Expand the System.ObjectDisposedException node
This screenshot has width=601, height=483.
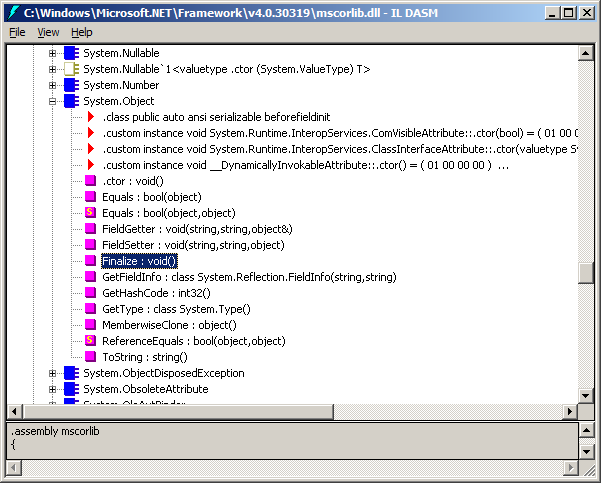[53, 373]
